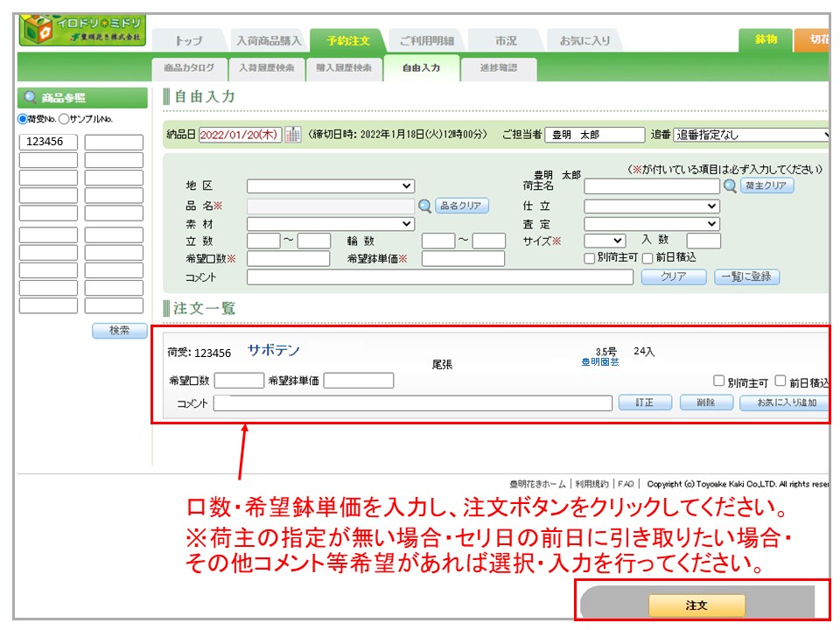
Task: Tick 別荷主可 checkbox in the input form
Action: pos(589,258)
